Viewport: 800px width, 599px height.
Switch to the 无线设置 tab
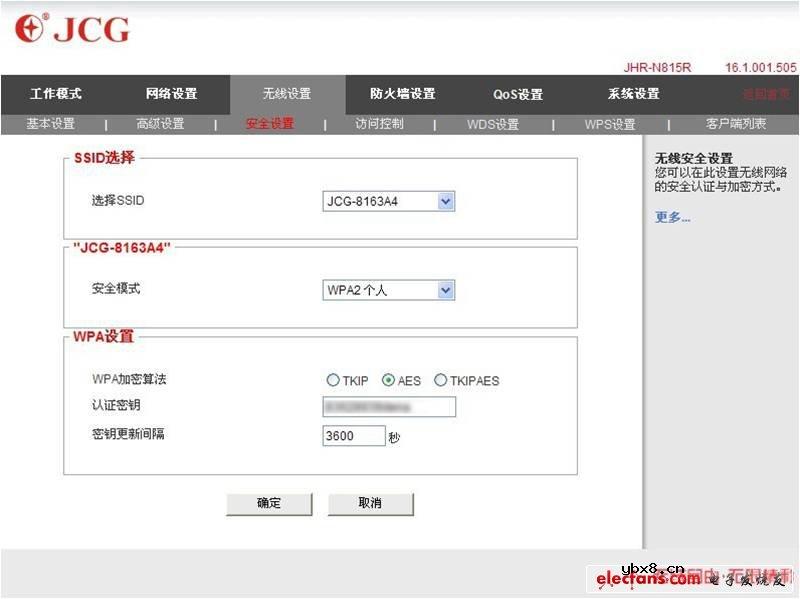click(x=289, y=94)
